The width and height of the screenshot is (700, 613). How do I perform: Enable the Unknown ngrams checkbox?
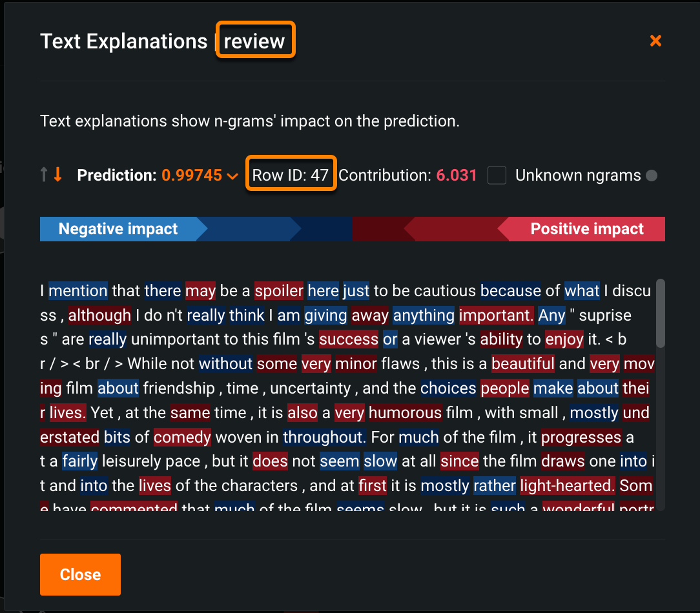click(x=497, y=175)
